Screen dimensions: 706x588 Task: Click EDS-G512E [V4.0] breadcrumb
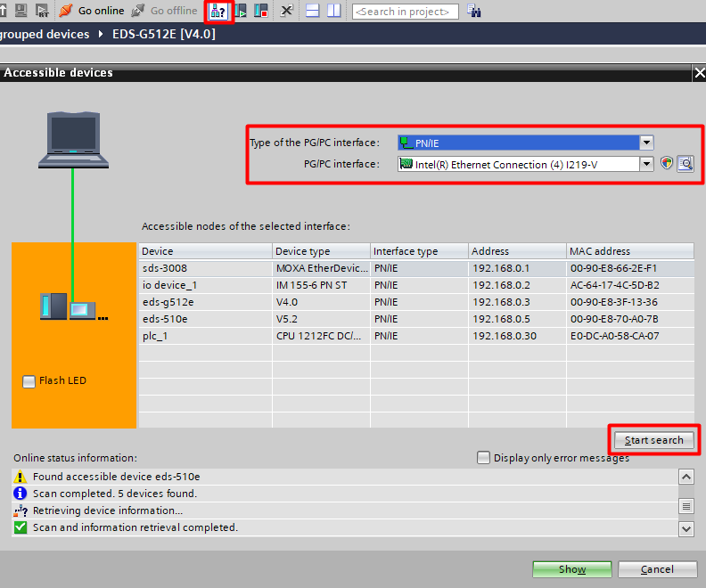(x=164, y=34)
